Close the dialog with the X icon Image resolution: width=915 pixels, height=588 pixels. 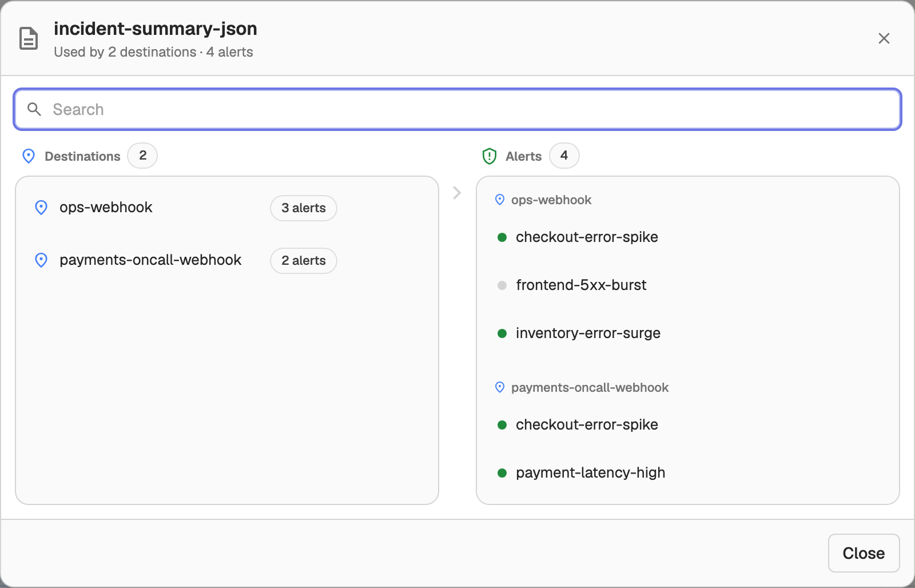click(x=884, y=38)
